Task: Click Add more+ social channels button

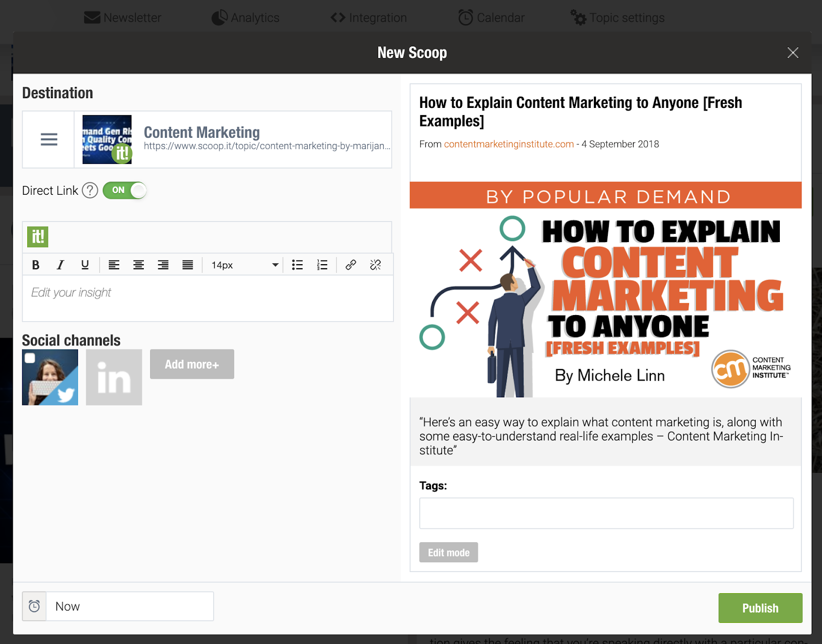Action: pos(192,364)
